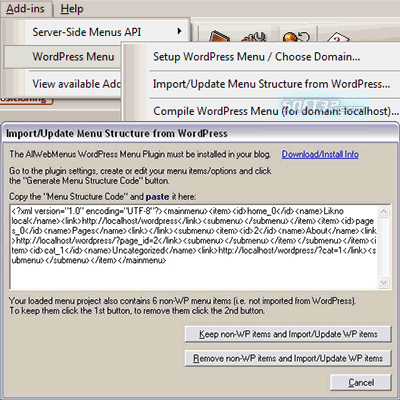This screenshot has width=400, height=400.
Task: Select Setup WordPress Menu / Choose Domain
Action: point(262,57)
